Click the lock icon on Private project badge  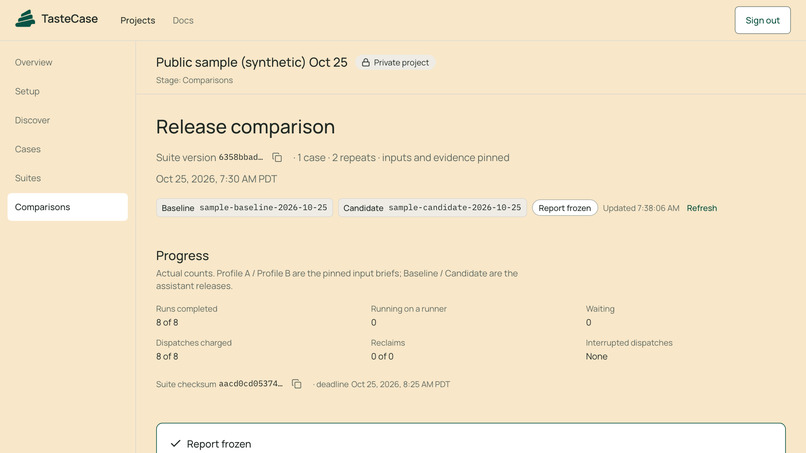click(x=365, y=62)
